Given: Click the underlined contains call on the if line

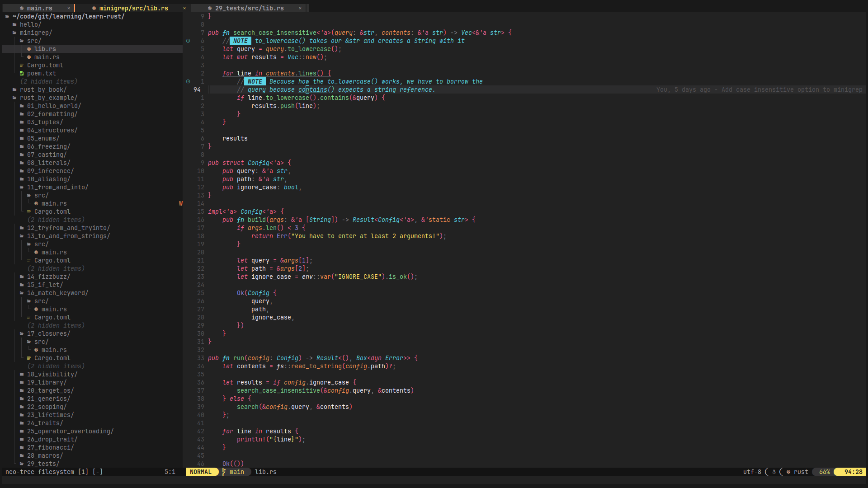Looking at the screenshot, I should click(x=334, y=98).
